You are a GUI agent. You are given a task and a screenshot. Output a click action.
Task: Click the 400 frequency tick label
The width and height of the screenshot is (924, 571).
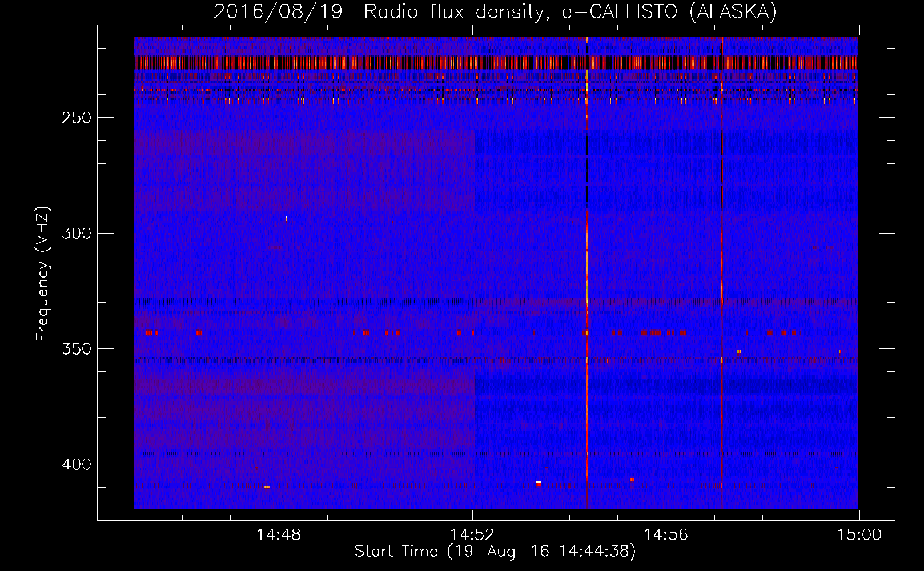click(x=77, y=464)
